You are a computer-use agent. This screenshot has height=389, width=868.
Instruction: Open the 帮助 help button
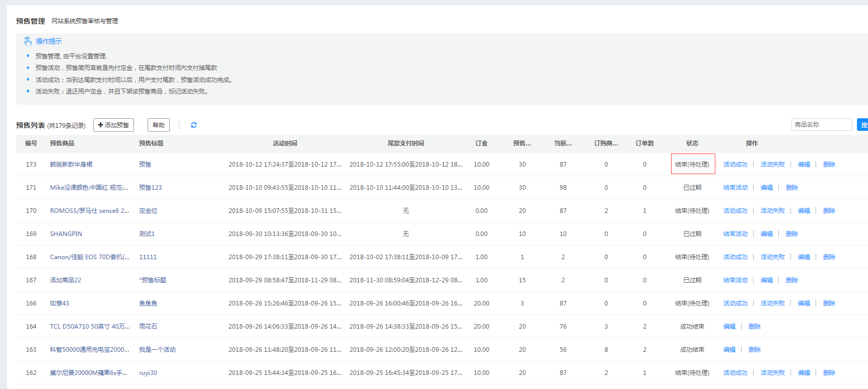pyautogui.click(x=158, y=125)
